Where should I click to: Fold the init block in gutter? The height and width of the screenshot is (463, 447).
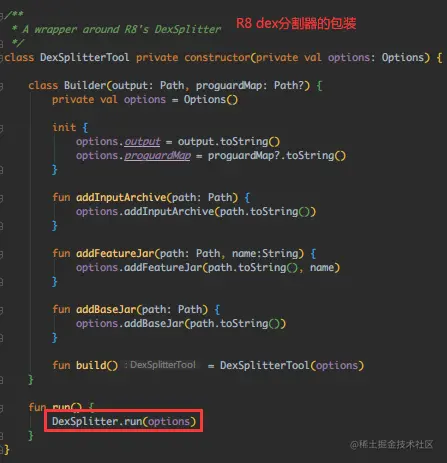(2, 128)
